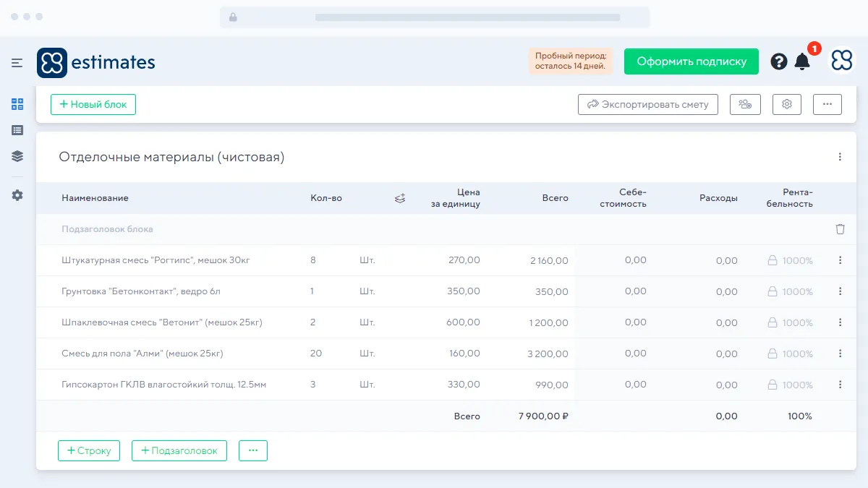This screenshot has width=868, height=488.
Task: Toggle profitability lock for Грунтовка row
Action: pos(773,291)
